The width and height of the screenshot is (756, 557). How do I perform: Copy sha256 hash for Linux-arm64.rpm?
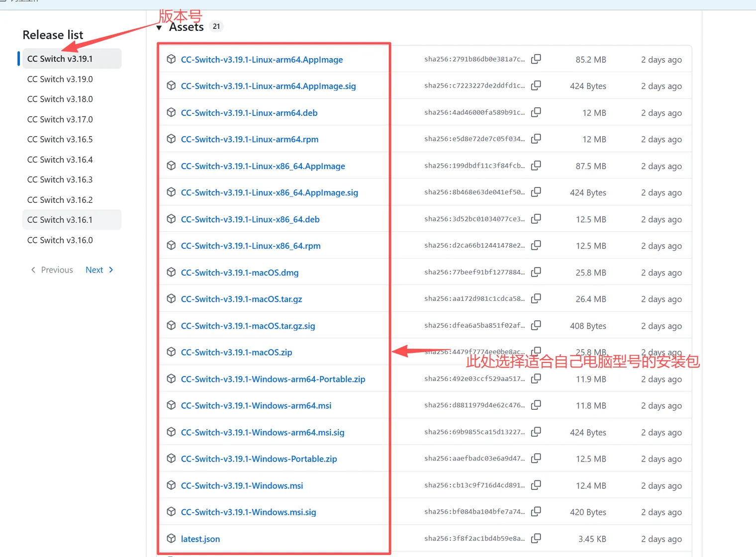coord(536,139)
